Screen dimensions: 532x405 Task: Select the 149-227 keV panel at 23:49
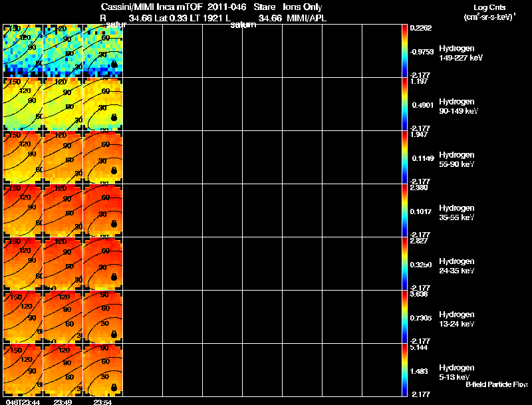click(63, 51)
